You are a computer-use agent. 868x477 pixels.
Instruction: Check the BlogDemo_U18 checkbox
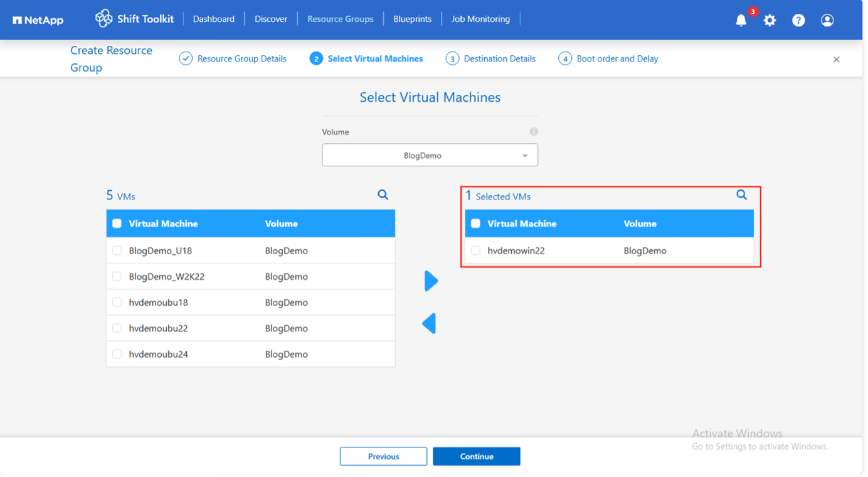tap(117, 250)
